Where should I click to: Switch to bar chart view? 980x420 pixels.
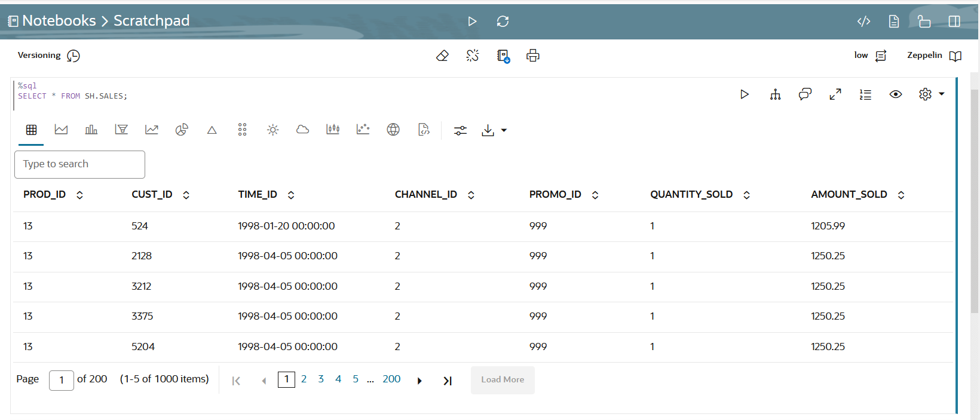(91, 130)
